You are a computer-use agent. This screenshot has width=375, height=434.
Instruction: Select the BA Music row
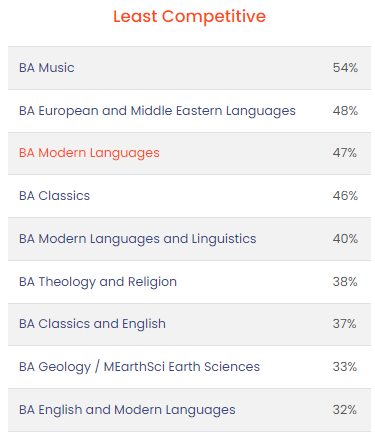pos(189,68)
